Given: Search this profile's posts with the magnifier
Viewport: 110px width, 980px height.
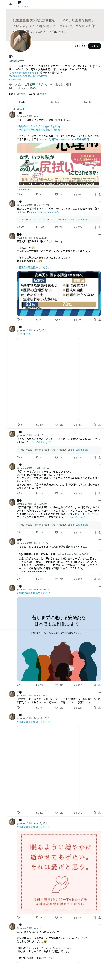Looking at the screenshot, I should [x=83, y=46].
